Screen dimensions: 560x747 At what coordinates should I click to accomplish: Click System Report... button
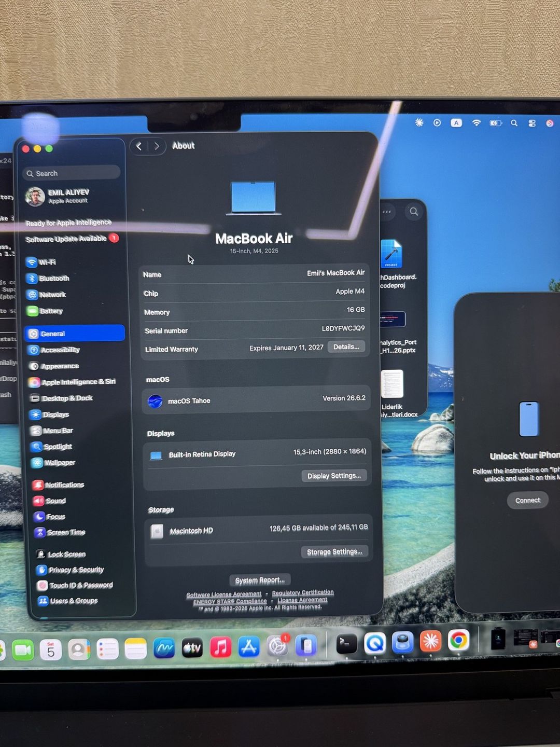[260, 580]
